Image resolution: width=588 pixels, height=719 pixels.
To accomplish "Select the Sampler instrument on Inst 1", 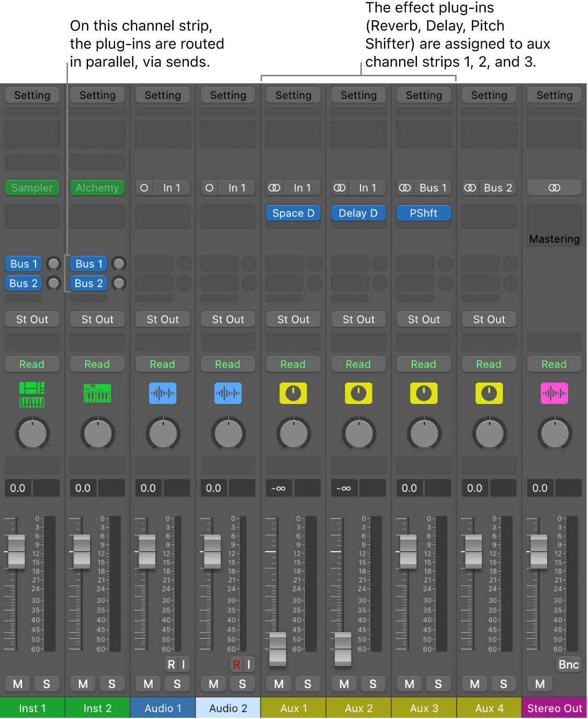I will (x=32, y=187).
